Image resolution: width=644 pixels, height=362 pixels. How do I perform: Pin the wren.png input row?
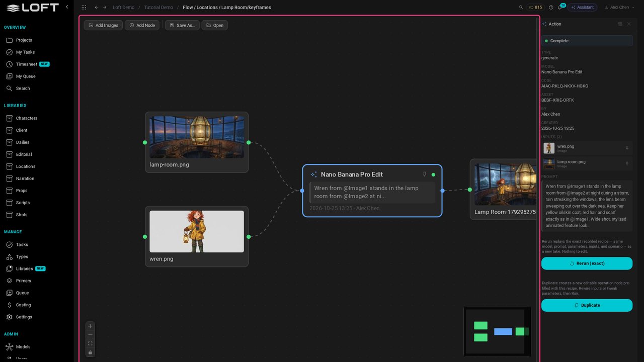pos(627,148)
